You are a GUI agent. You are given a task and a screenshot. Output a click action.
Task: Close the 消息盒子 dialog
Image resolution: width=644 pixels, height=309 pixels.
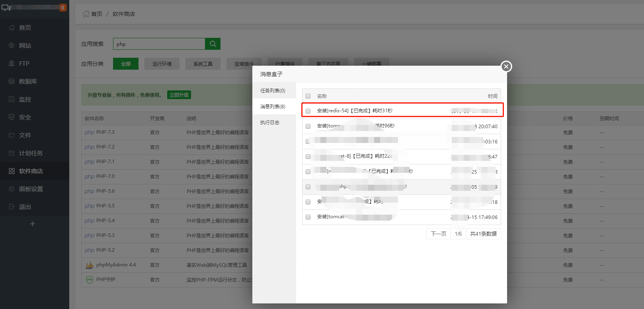point(506,66)
